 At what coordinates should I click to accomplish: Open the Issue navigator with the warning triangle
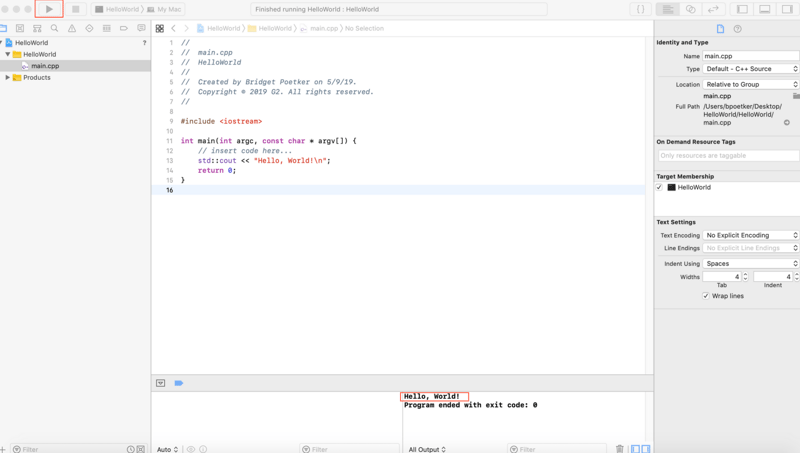tap(72, 29)
